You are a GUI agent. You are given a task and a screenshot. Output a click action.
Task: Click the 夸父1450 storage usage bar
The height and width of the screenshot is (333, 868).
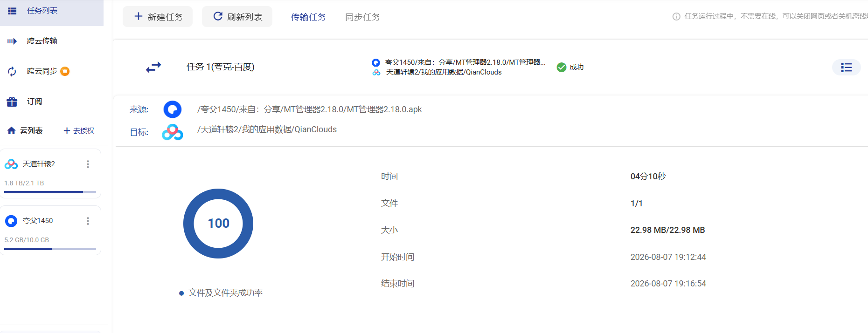pyautogui.click(x=50, y=249)
